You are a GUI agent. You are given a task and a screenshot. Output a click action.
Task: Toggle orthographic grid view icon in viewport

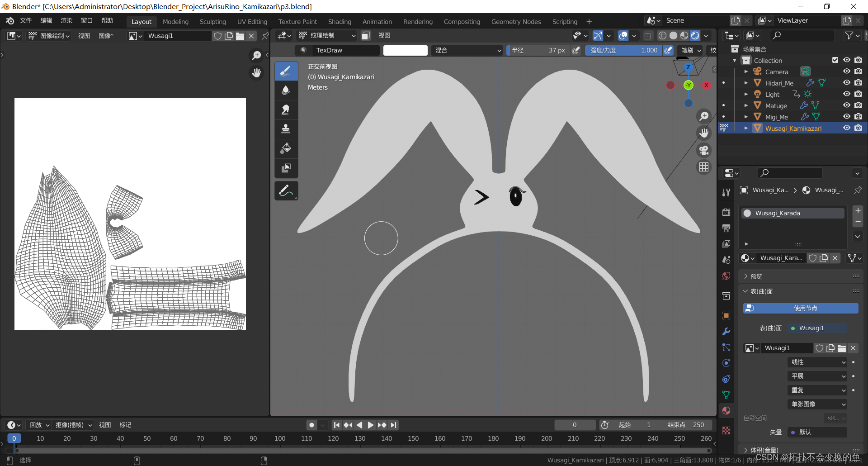(x=704, y=167)
